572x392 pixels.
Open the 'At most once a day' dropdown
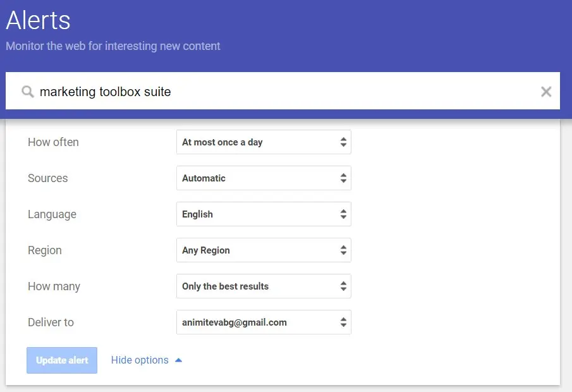(x=264, y=142)
